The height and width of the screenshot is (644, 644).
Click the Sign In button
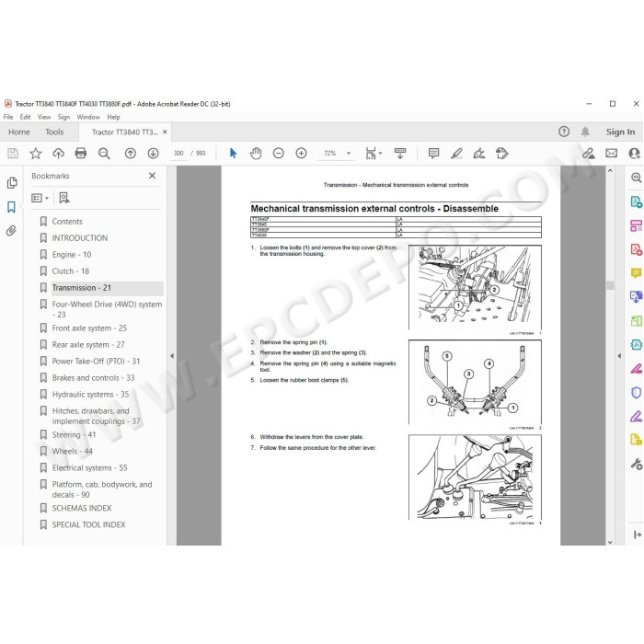coord(620,132)
